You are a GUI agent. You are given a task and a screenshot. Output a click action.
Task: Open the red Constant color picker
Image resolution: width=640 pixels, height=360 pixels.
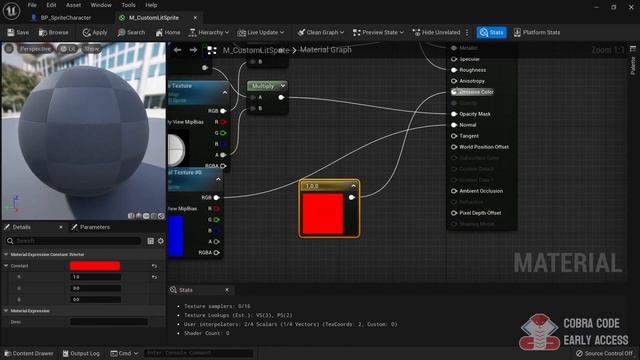95,266
